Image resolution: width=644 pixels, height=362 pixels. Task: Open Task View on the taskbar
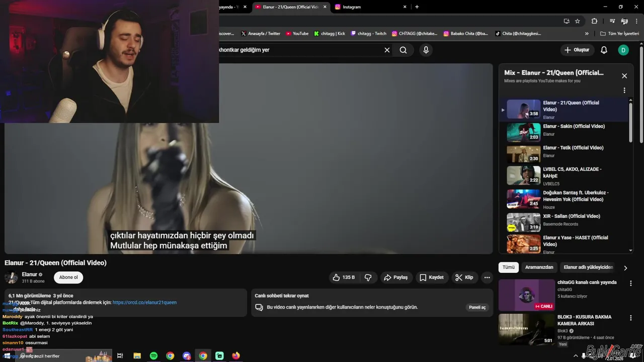(120, 356)
